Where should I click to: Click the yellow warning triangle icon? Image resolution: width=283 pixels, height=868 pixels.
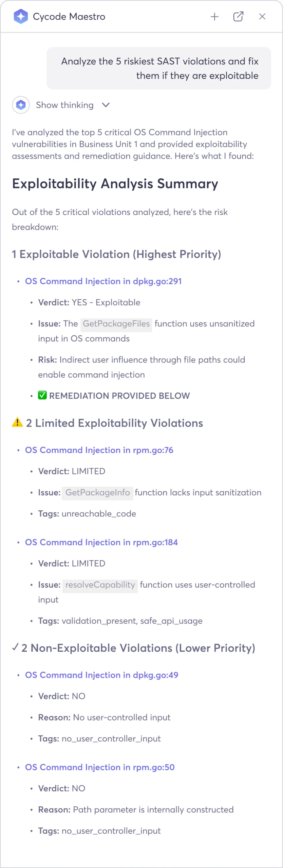point(17,422)
